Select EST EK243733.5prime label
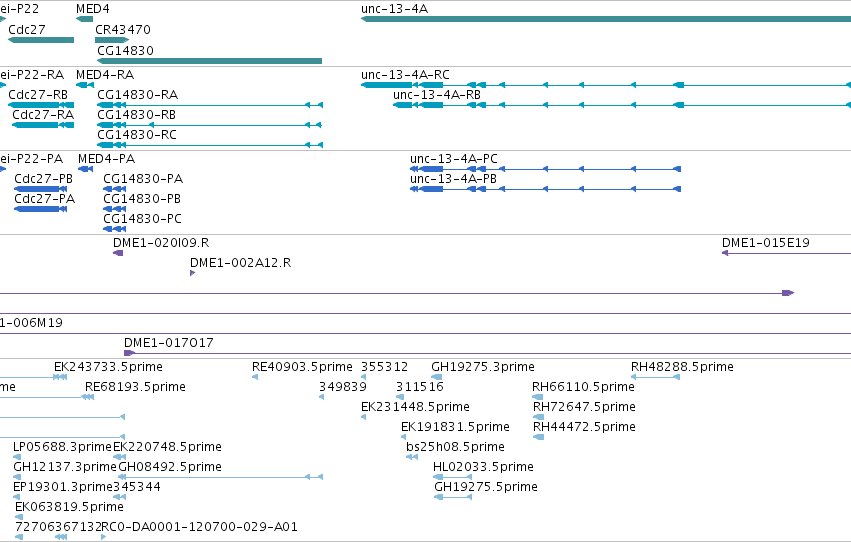851x542 pixels. (x=109, y=366)
